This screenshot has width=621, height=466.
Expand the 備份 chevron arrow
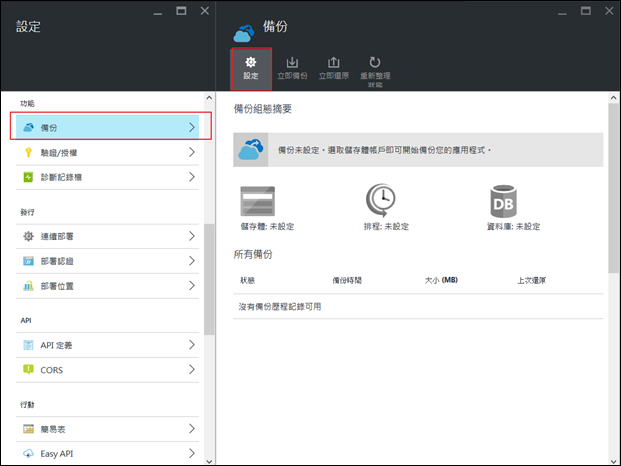191,127
